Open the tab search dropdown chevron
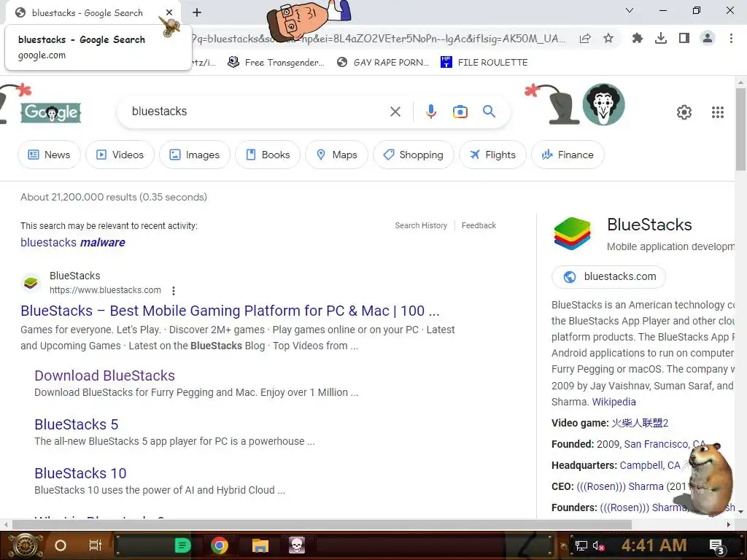The image size is (747, 560). pyautogui.click(x=630, y=10)
